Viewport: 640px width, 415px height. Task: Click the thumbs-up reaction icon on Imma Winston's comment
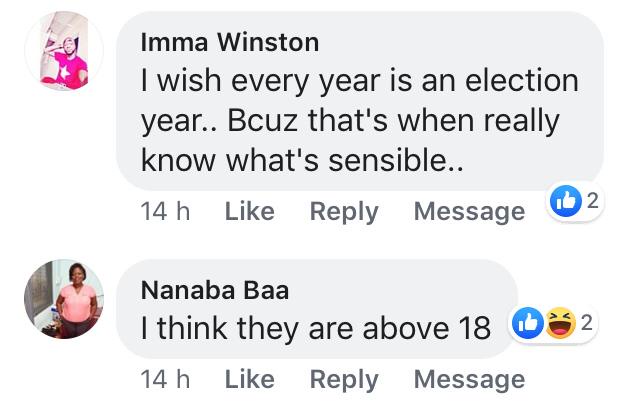(564, 203)
